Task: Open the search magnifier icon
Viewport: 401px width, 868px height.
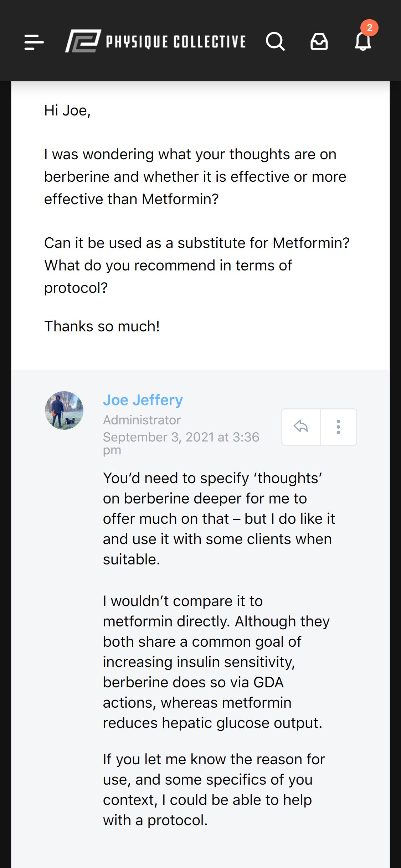Action: tap(275, 42)
